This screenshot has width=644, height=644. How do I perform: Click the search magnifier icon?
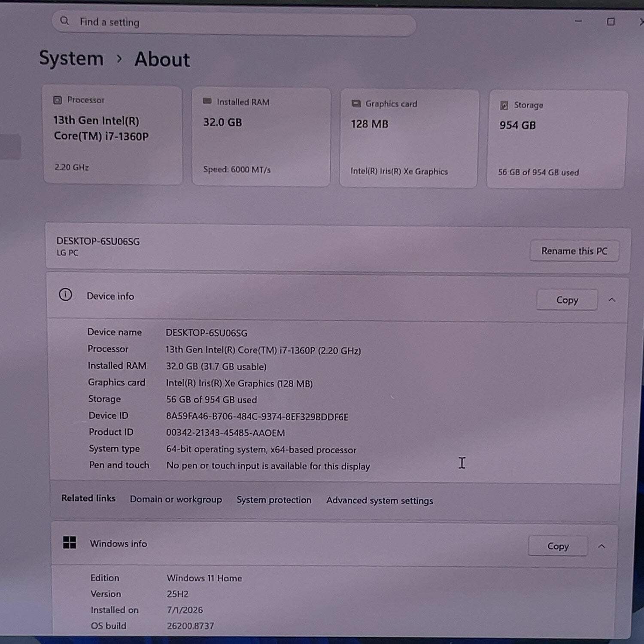click(64, 21)
